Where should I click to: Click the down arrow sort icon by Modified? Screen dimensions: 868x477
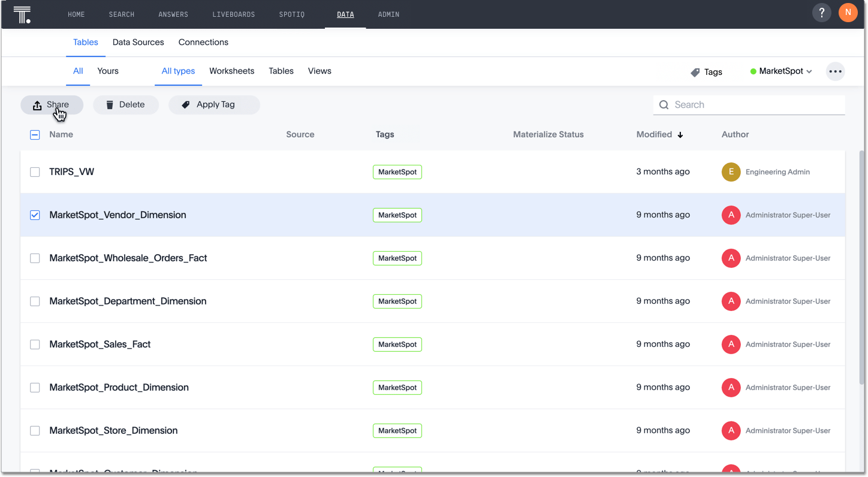coord(680,135)
